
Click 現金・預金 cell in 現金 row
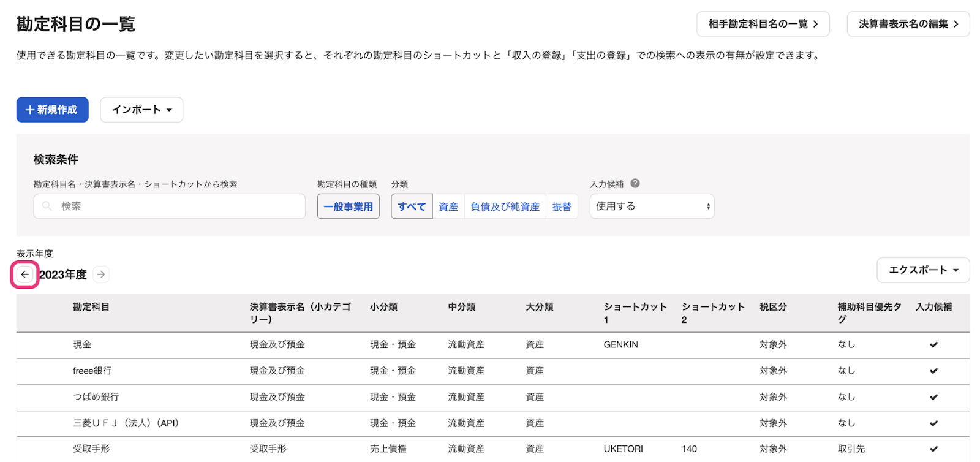tap(393, 344)
